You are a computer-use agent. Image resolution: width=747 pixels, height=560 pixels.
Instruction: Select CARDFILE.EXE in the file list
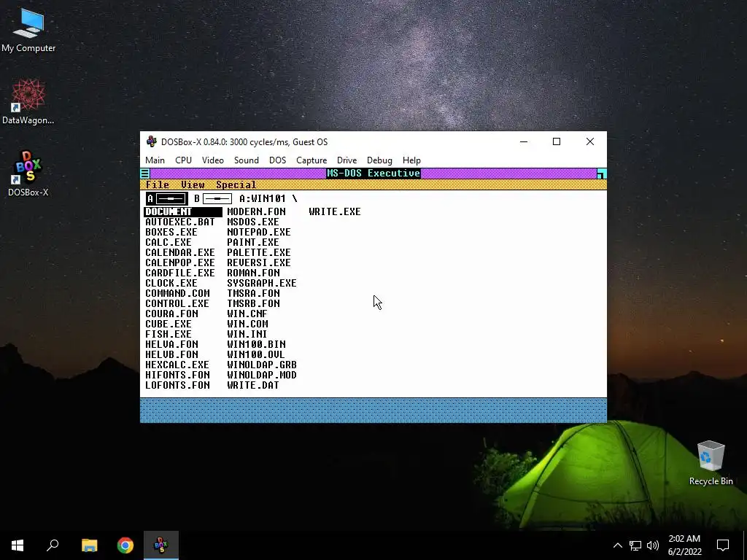click(x=180, y=273)
